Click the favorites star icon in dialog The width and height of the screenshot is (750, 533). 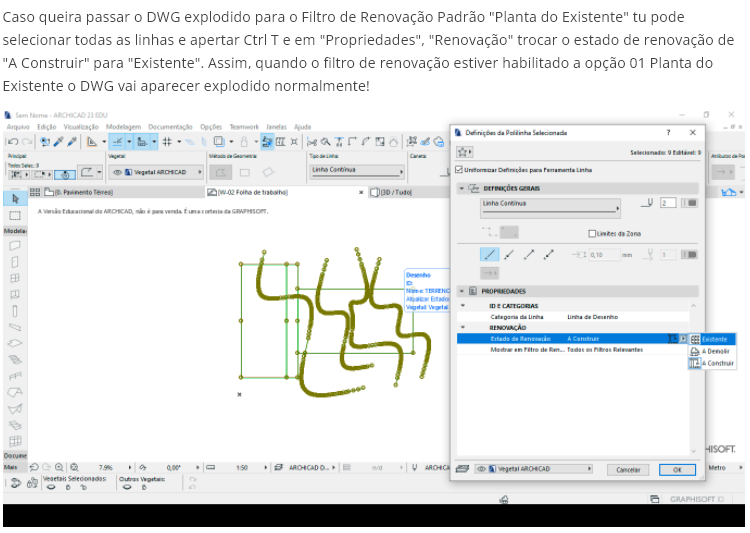tap(464, 152)
